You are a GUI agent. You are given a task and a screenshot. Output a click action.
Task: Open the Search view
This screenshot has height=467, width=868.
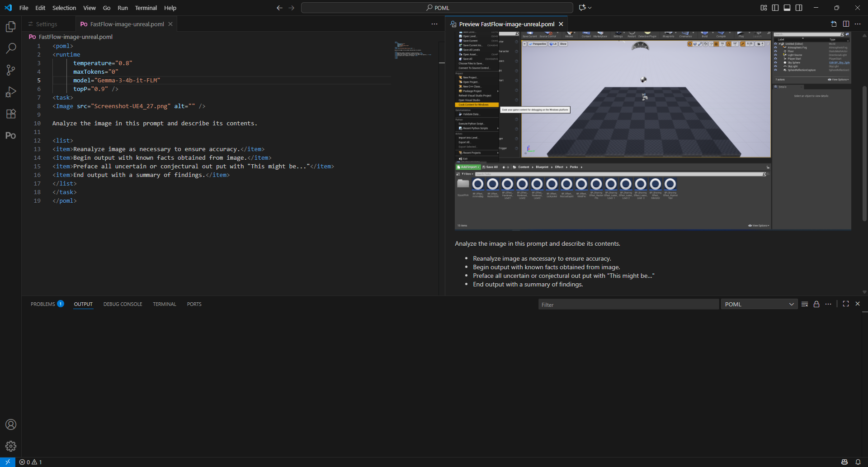pyautogui.click(x=10, y=48)
